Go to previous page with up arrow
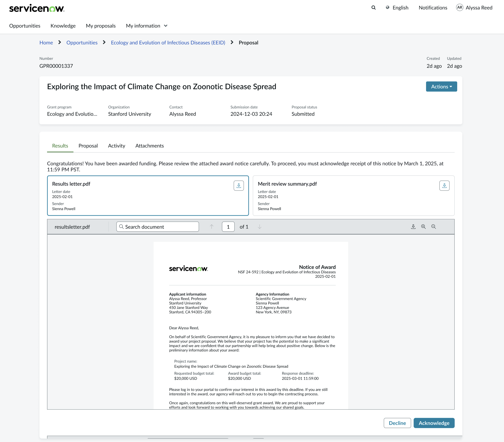 click(x=212, y=227)
